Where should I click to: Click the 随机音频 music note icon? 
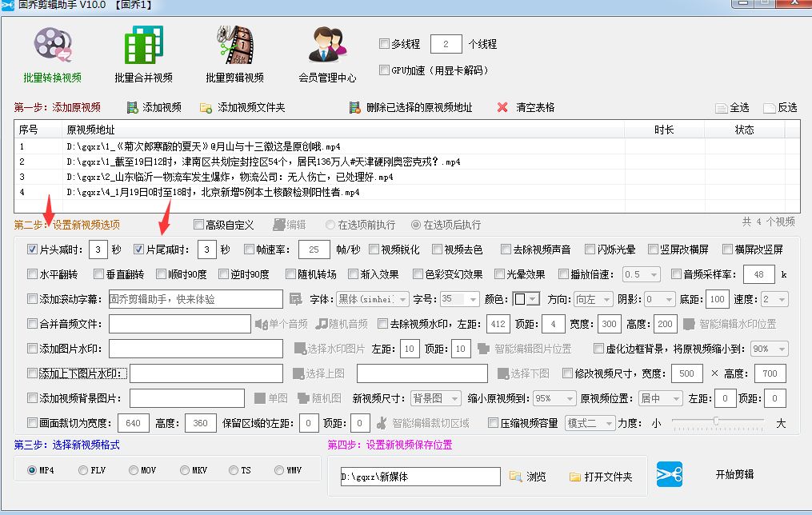click(x=322, y=324)
